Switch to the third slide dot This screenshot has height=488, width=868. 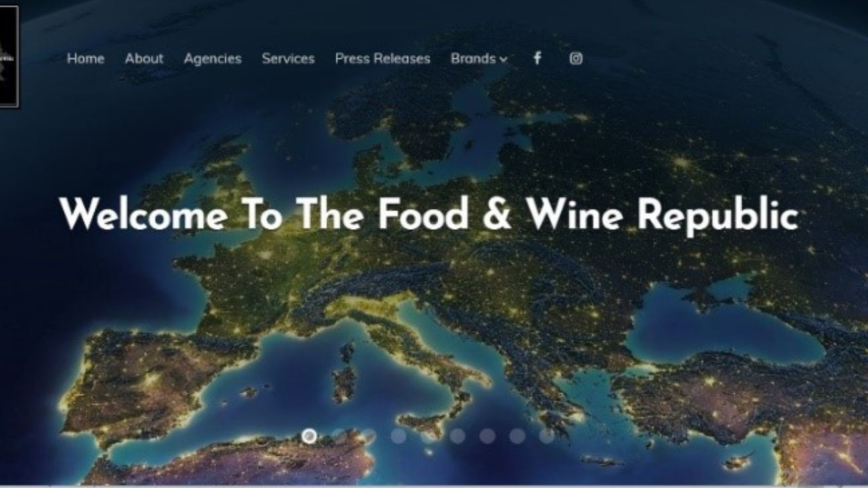tap(369, 436)
